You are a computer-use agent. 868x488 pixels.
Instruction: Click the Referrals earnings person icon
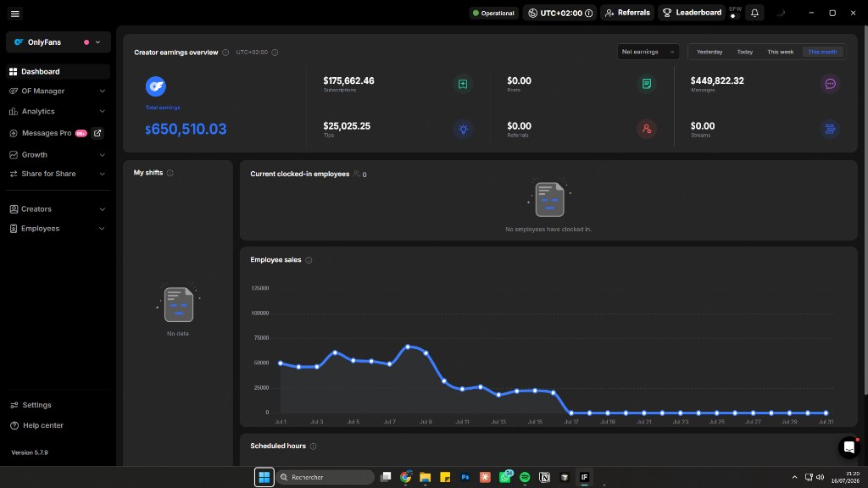[x=647, y=129]
